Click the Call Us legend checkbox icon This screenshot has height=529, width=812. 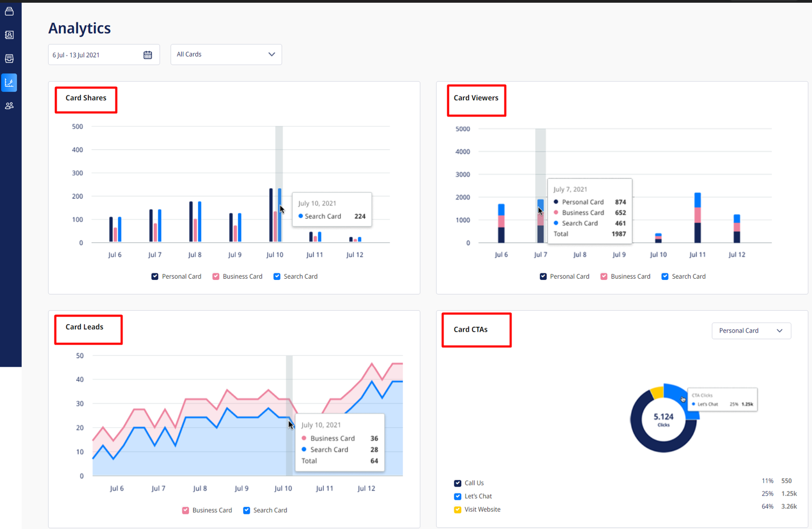click(458, 483)
